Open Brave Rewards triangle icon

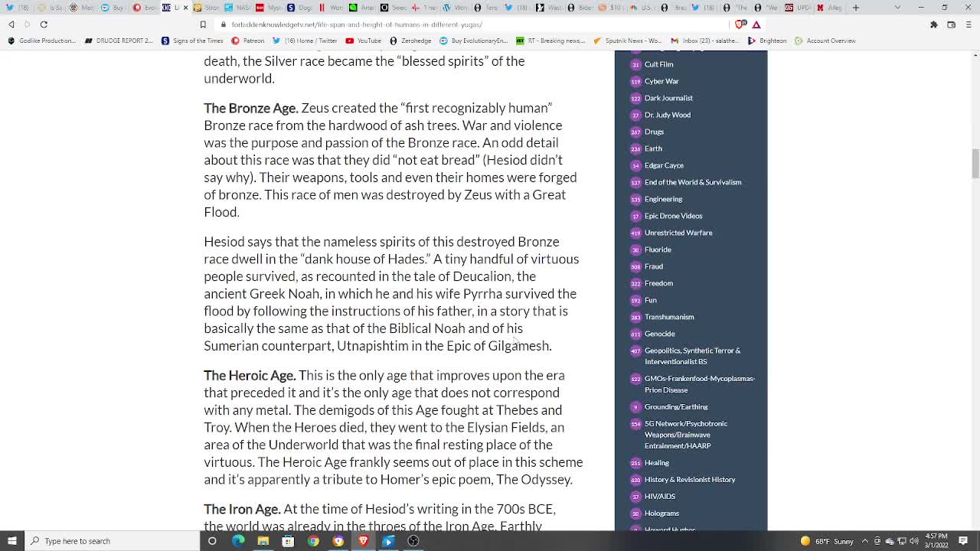pyautogui.click(x=756, y=24)
